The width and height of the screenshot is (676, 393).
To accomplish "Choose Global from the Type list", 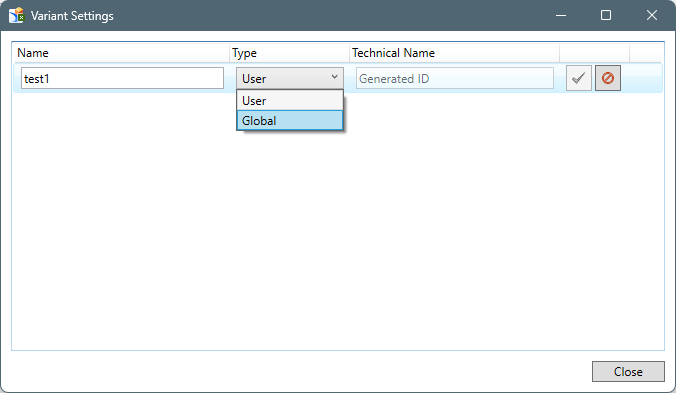I will [290, 121].
